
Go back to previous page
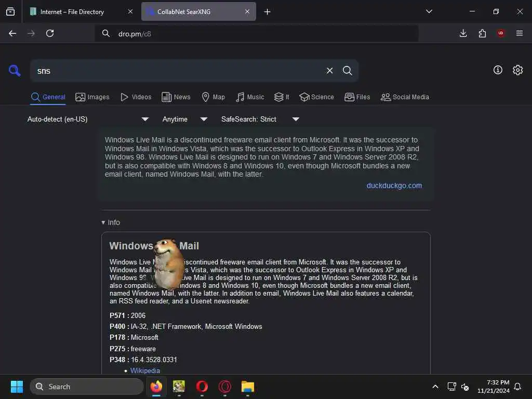pos(12,33)
